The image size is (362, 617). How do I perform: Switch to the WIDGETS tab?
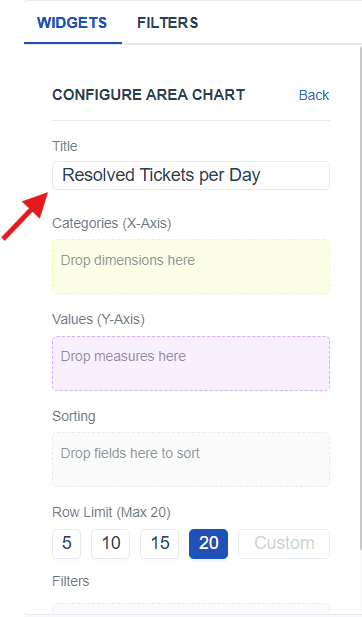pyautogui.click(x=72, y=23)
